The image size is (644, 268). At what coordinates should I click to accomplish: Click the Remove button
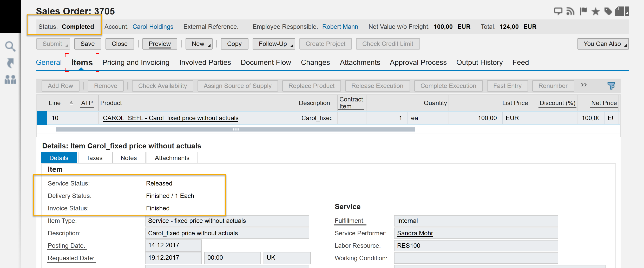click(x=106, y=86)
